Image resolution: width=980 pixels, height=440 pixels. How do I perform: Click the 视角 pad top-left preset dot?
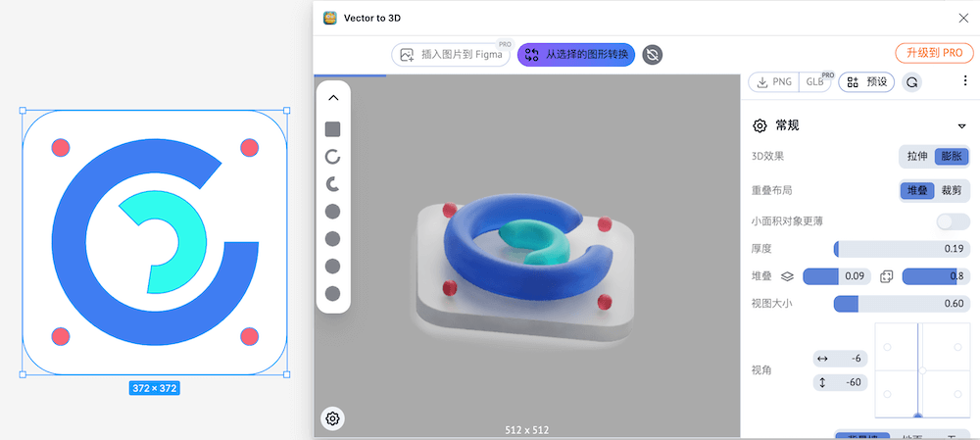click(x=887, y=347)
